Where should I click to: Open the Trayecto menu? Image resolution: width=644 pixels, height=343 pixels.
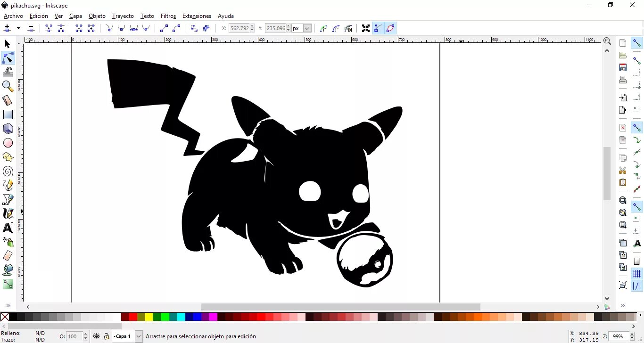(123, 16)
